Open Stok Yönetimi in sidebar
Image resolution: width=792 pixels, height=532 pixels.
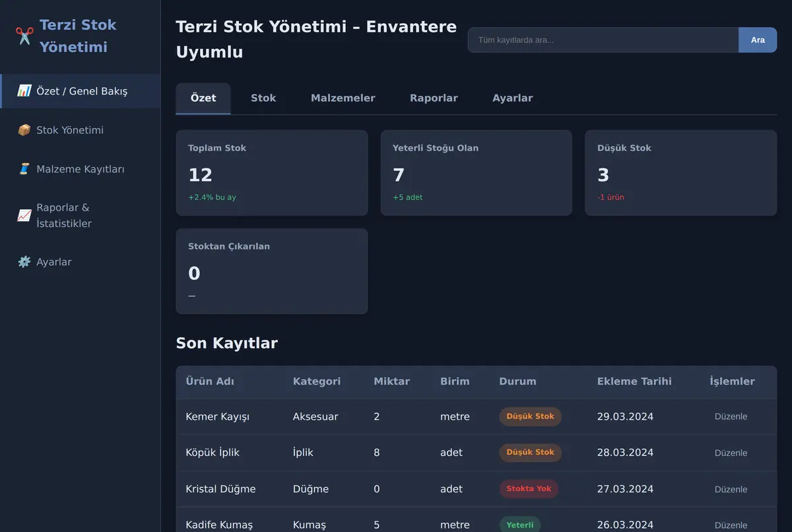tap(80, 130)
